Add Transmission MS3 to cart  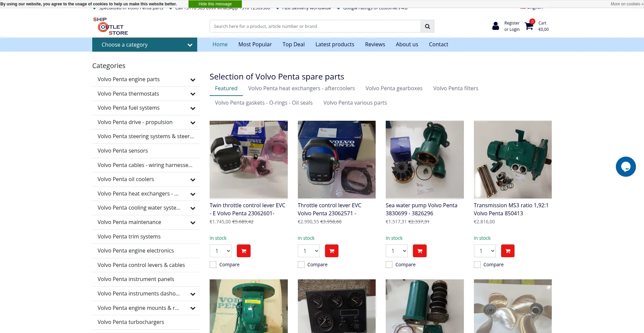click(x=508, y=251)
